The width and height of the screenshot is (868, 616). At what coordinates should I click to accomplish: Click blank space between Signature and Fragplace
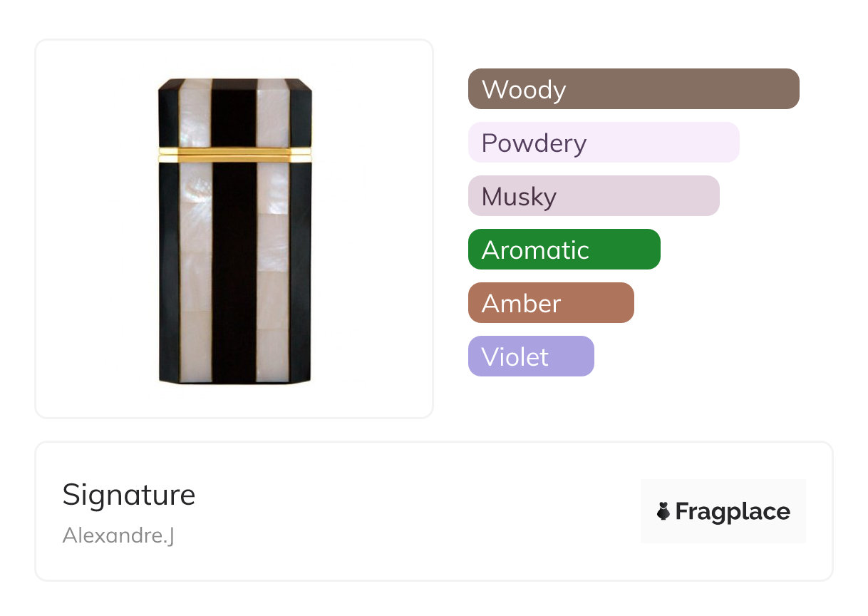pos(413,511)
